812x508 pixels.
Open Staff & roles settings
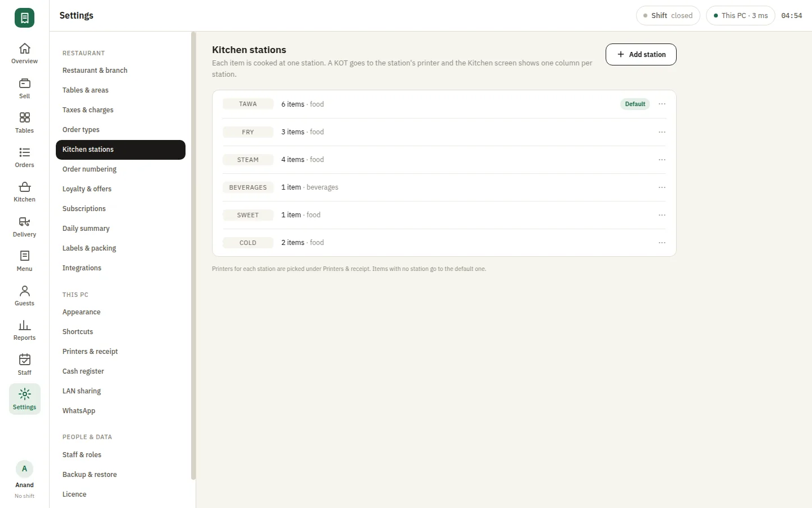pyautogui.click(x=121, y=455)
